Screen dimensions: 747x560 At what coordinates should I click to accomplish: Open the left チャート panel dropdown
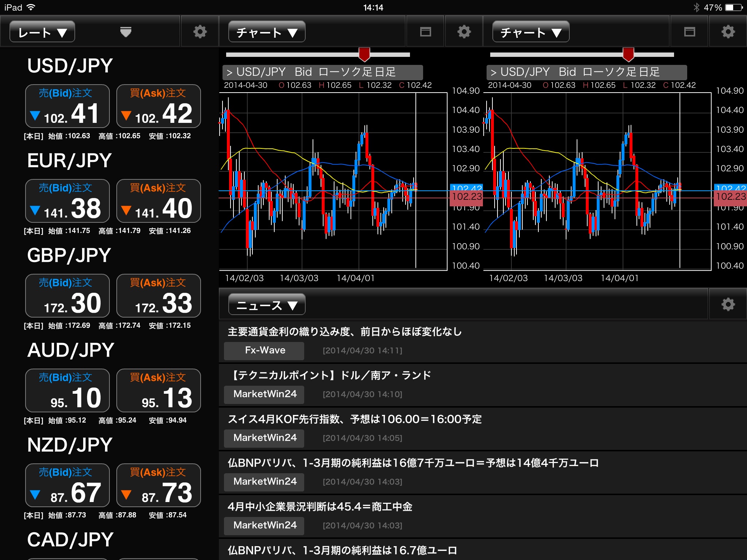[267, 32]
